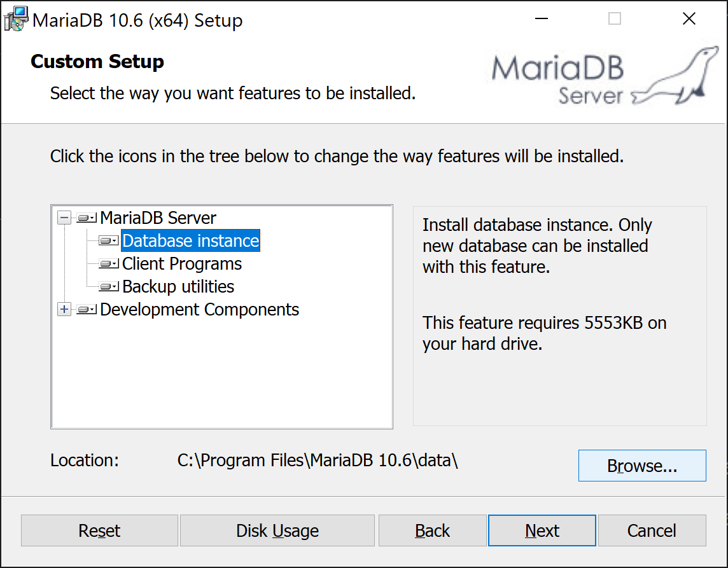This screenshot has width=728, height=568.
Task: Click the MariaDB Server feature drive icon
Action: pos(86,218)
